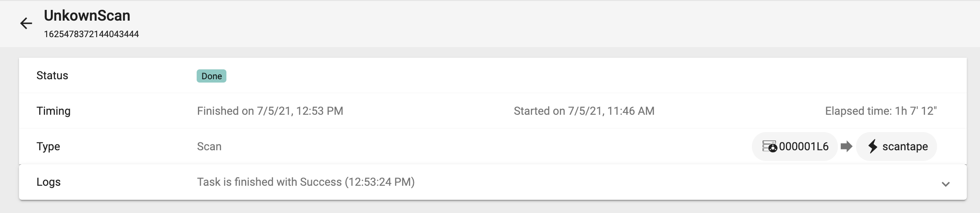
Task: Click the tape icon beside 000001L6
Action: point(770,147)
